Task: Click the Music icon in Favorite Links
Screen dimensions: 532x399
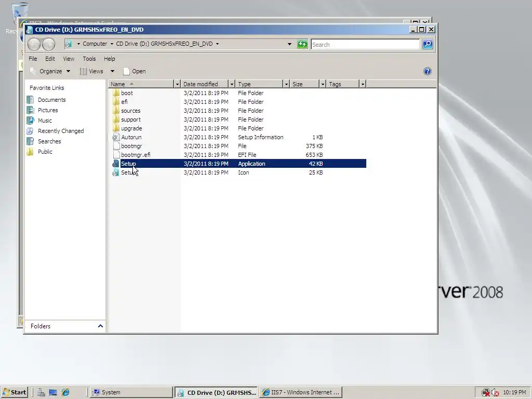Action: click(x=30, y=121)
